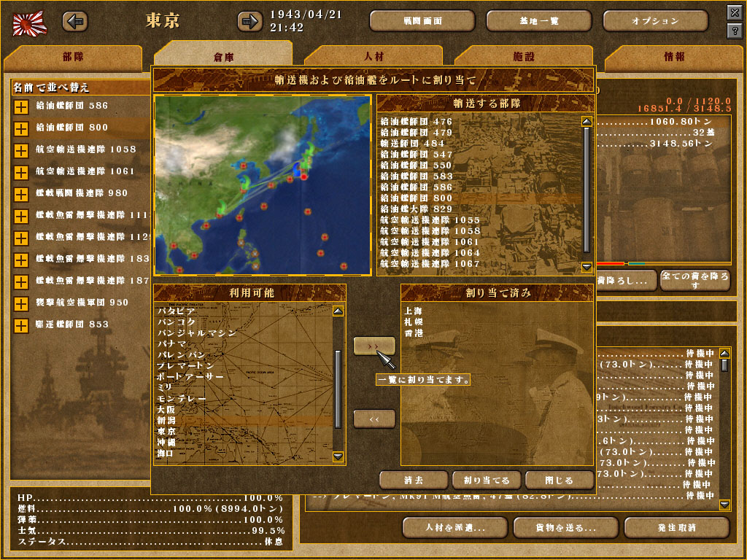Click the >> assign-to-list arrow button

[374, 346]
